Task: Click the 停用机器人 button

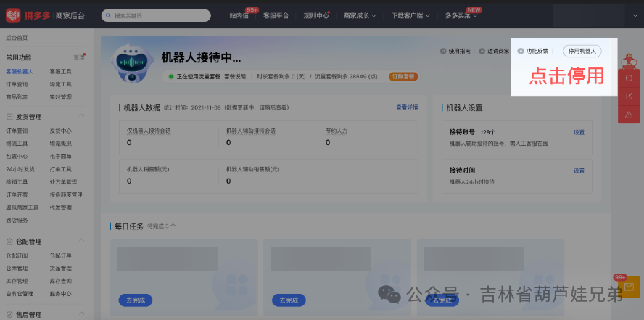Action: pyautogui.click(x=582, y=52)
